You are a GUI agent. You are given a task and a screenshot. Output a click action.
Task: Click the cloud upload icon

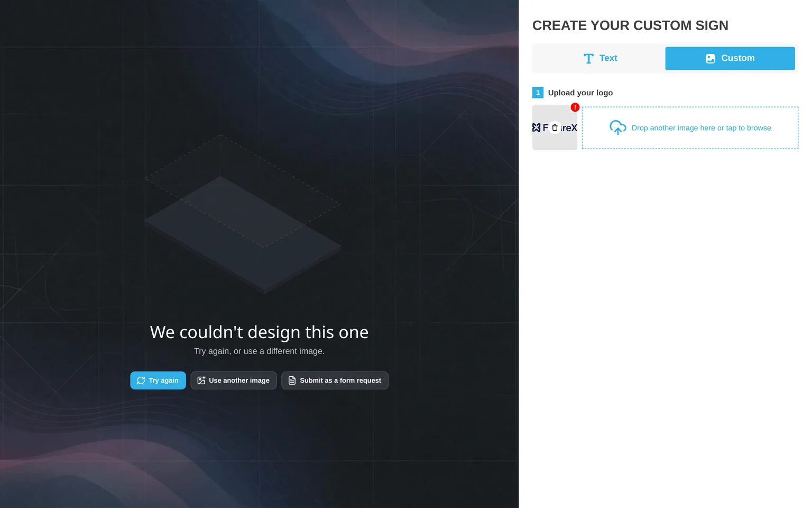click(617, 128)
